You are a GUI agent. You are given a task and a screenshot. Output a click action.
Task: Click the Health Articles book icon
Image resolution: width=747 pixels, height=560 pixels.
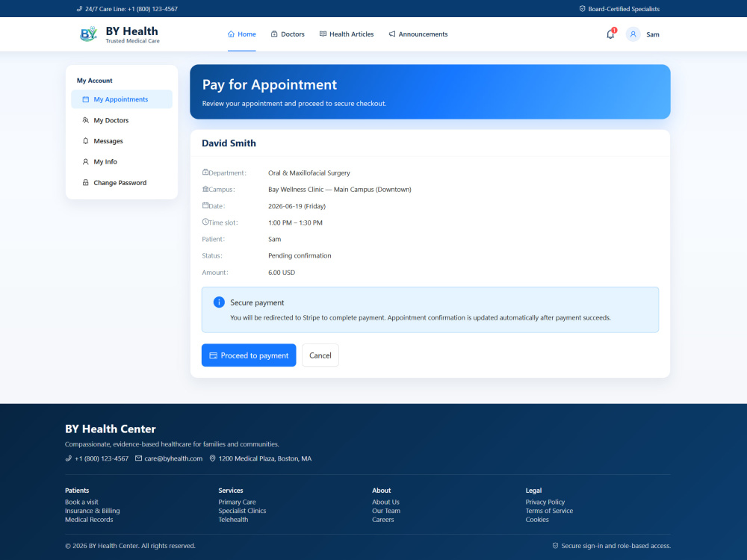click(x=323, y=34)
